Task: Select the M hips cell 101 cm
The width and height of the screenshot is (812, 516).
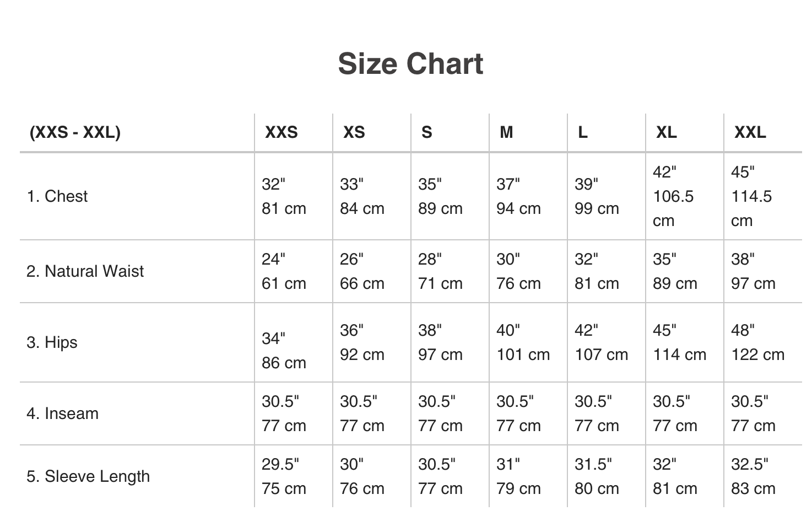Action: click(523, 354)
